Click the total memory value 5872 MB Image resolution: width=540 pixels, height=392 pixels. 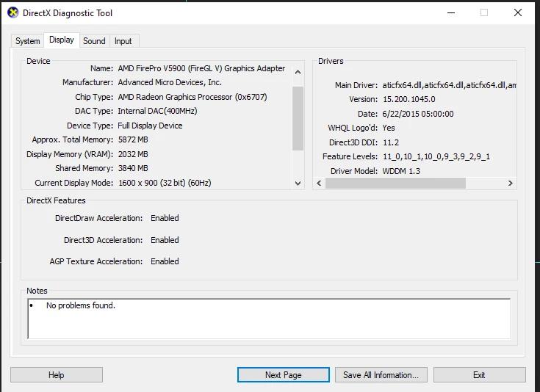click(133, 139)
